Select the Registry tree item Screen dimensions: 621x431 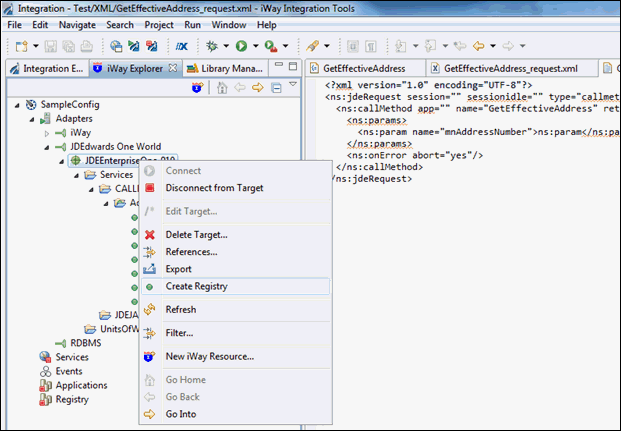[72, 399]
